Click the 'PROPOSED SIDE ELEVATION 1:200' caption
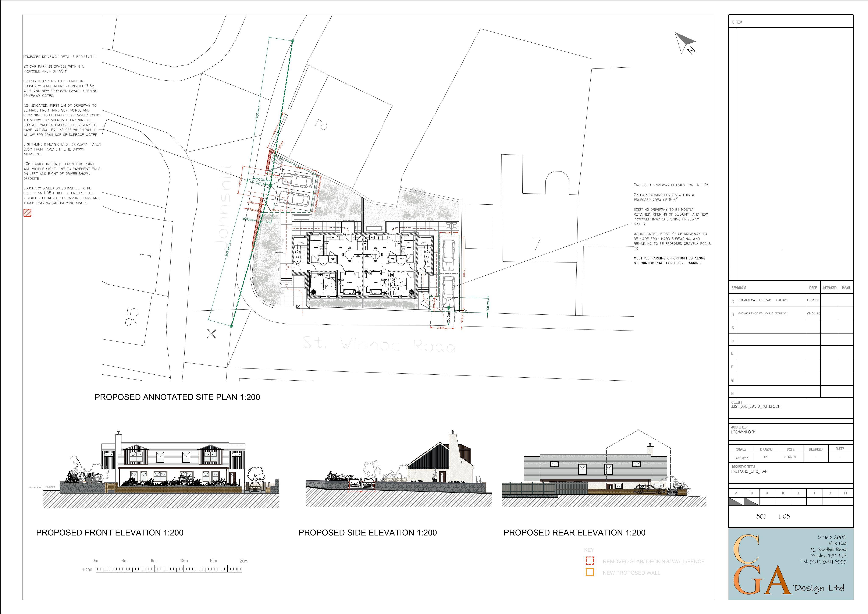This screenshot has width=868, height=614. (x=367, y=533)
